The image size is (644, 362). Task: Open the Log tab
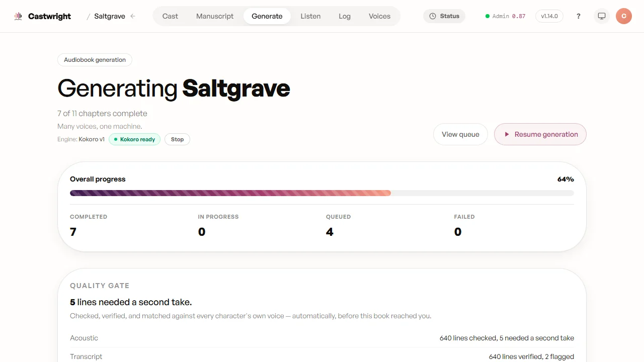pyautogui.click(x=345, y=16)
